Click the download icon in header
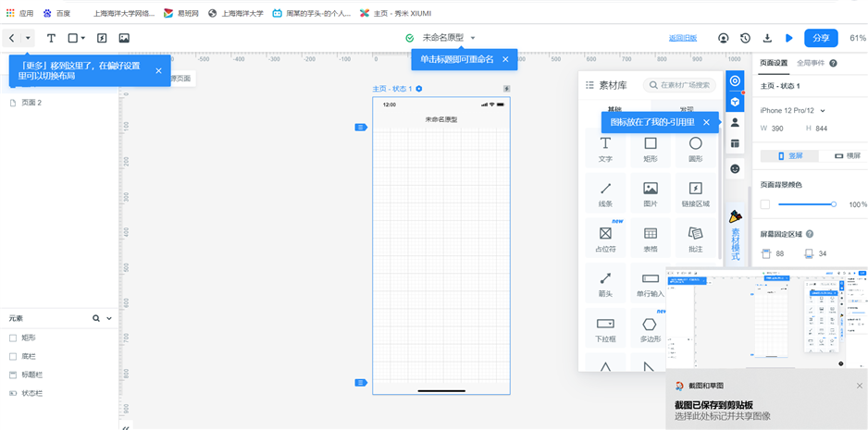The image size is (868, 430). point(767,38)
